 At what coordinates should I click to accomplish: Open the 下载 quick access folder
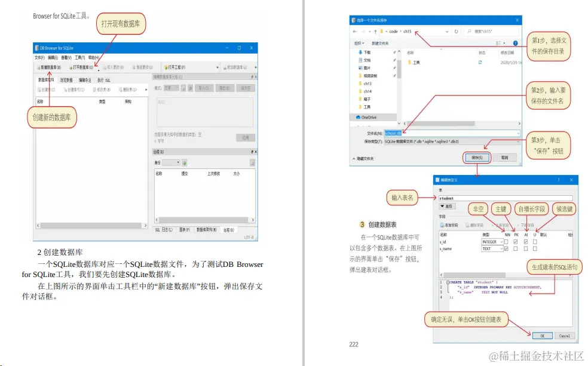pyautogui.click(x=364, y=53)
